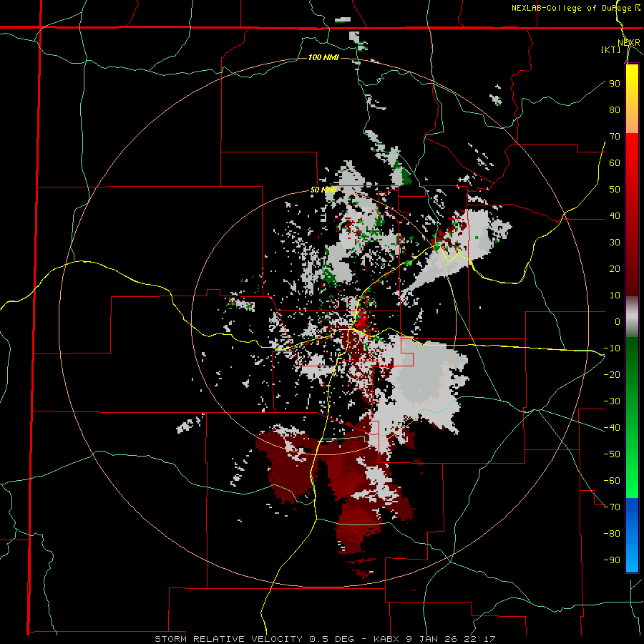Viewport: 644px width, 644px height.
Task: Click the 10 value on velocity scale
Action: coord(615,296)
